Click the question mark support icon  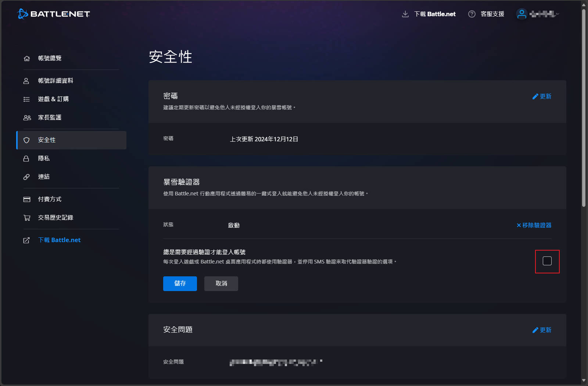(x=472, y=14)
